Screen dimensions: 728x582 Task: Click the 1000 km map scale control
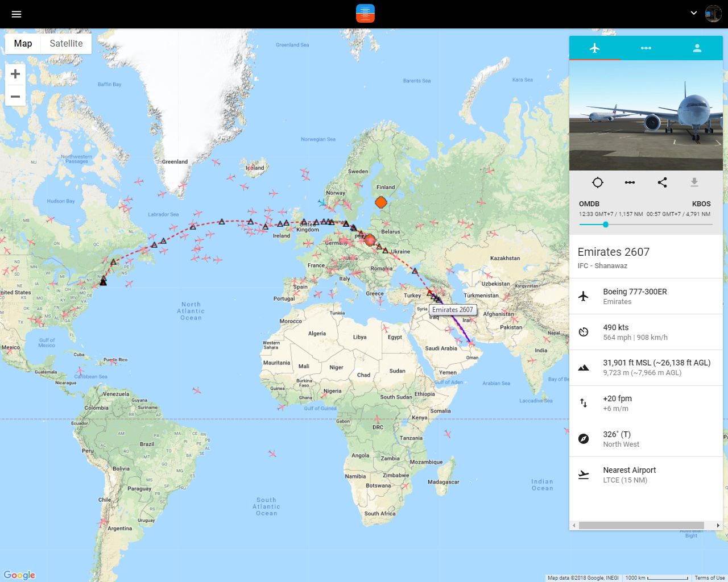point(657,578)
